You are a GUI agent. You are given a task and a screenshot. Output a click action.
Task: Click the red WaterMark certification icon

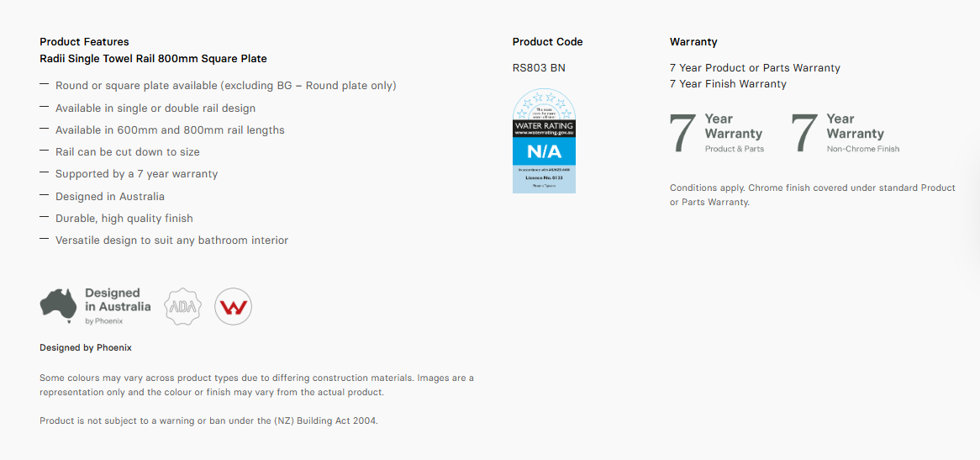[x=233, y=307]
